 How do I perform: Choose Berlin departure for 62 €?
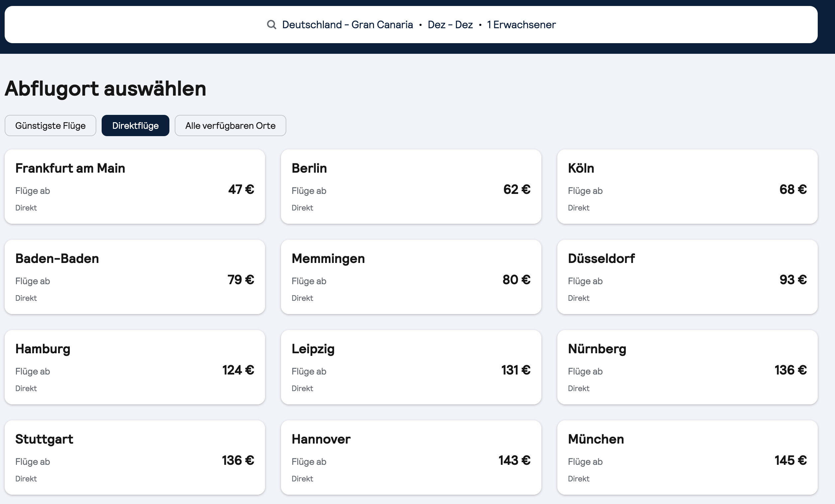click(x=411, y=186)
